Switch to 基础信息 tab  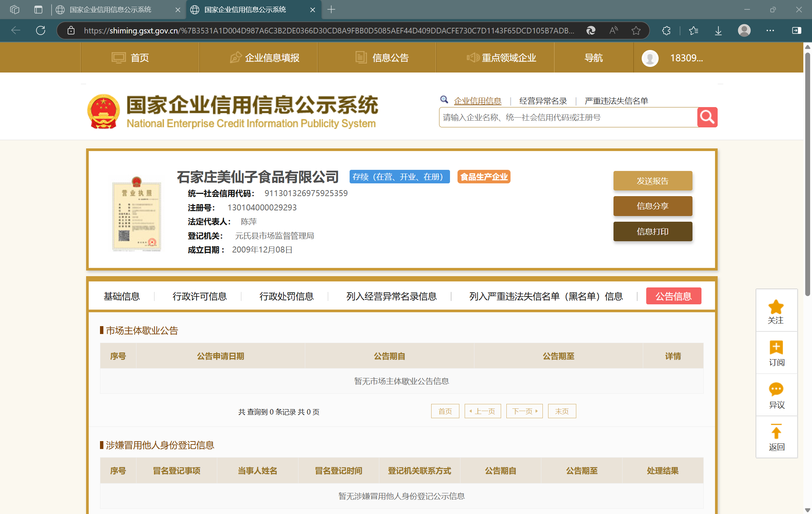click(x=122, y=296)
